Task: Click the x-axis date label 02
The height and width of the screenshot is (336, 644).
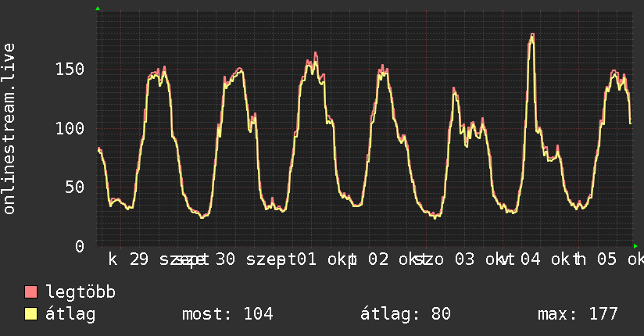Action: point(378,259)
